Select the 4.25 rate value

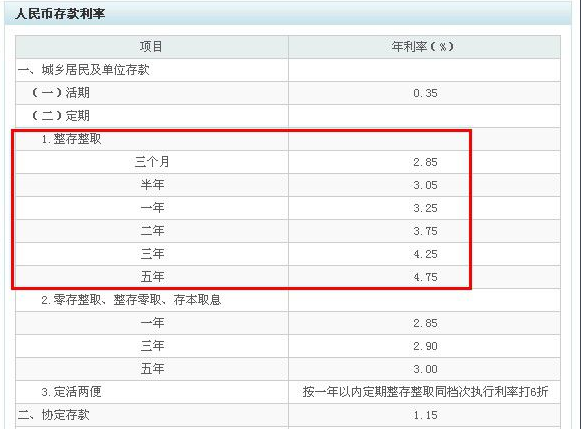click(425, 254)
